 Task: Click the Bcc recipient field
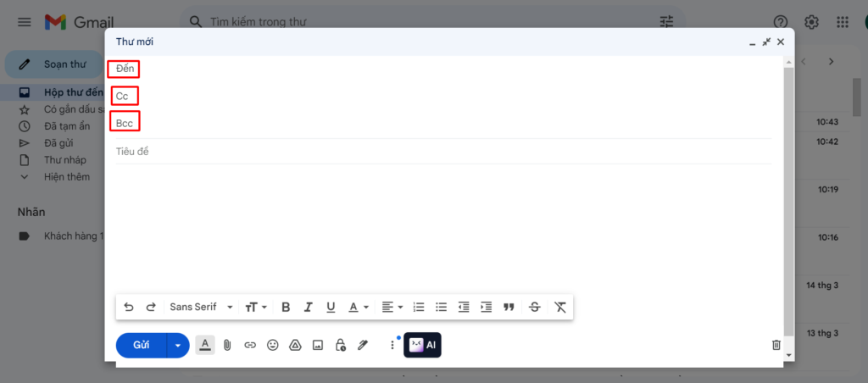(x=442, y=123)
